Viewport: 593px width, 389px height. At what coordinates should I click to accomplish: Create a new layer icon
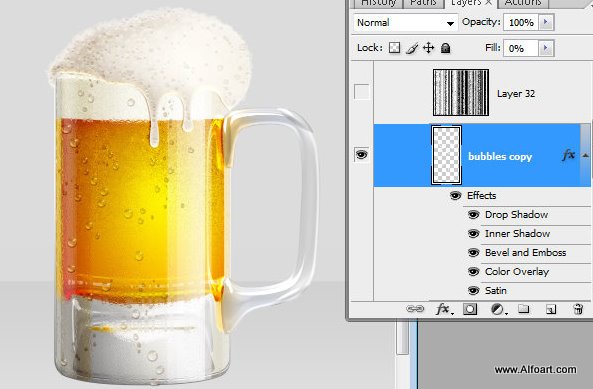click(x=551, y=310)
